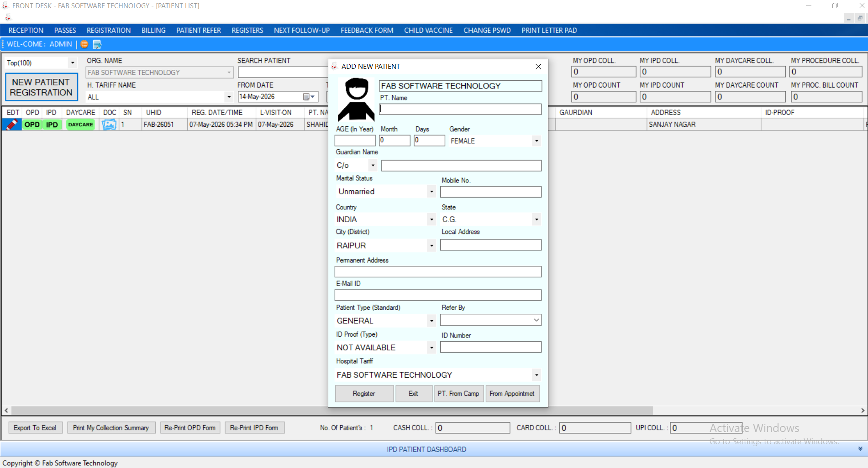
Task: Open the NEXT FOLLOW-UP menu
Action: (x=302, y=31)
